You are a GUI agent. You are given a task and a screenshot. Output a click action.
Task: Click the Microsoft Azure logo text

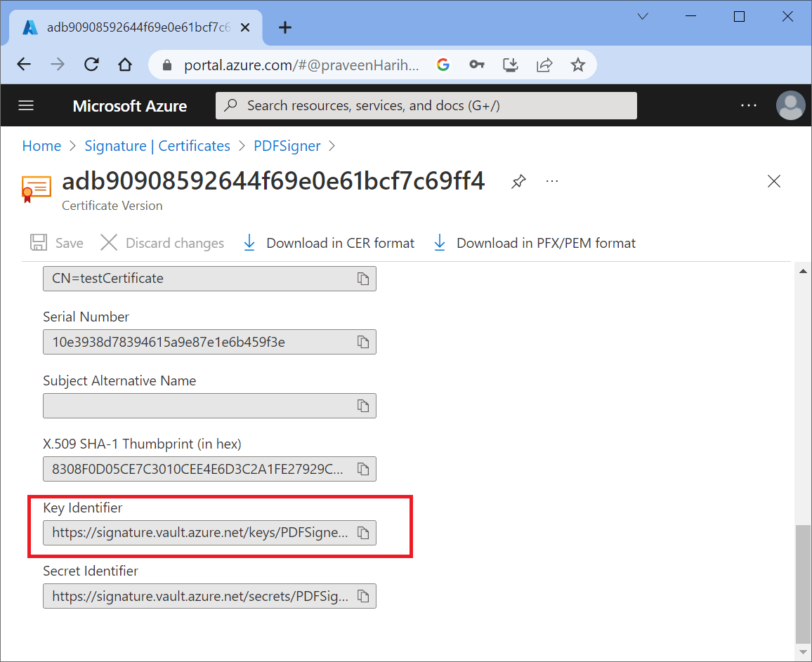[x=130, y=105]
